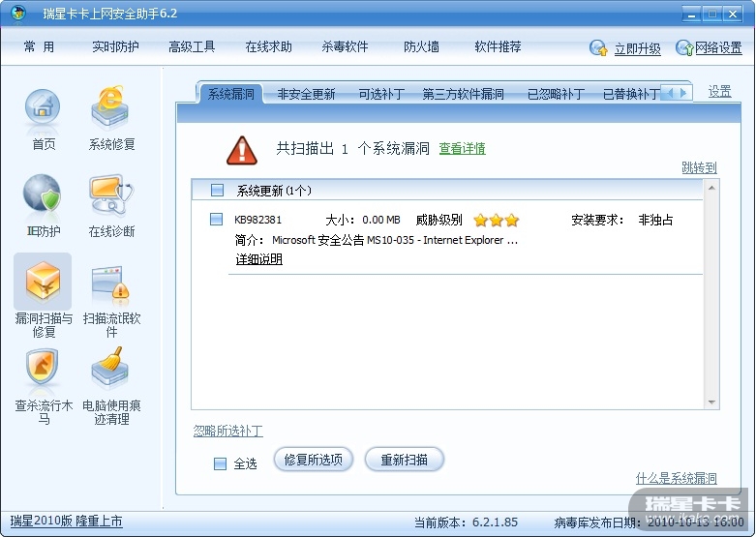Open the 实时防护 menu
756x537 pixels.
(115, 46)
